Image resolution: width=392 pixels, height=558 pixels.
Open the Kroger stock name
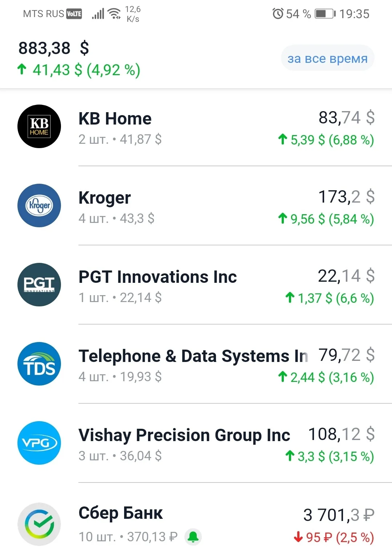tap(105, 198)
